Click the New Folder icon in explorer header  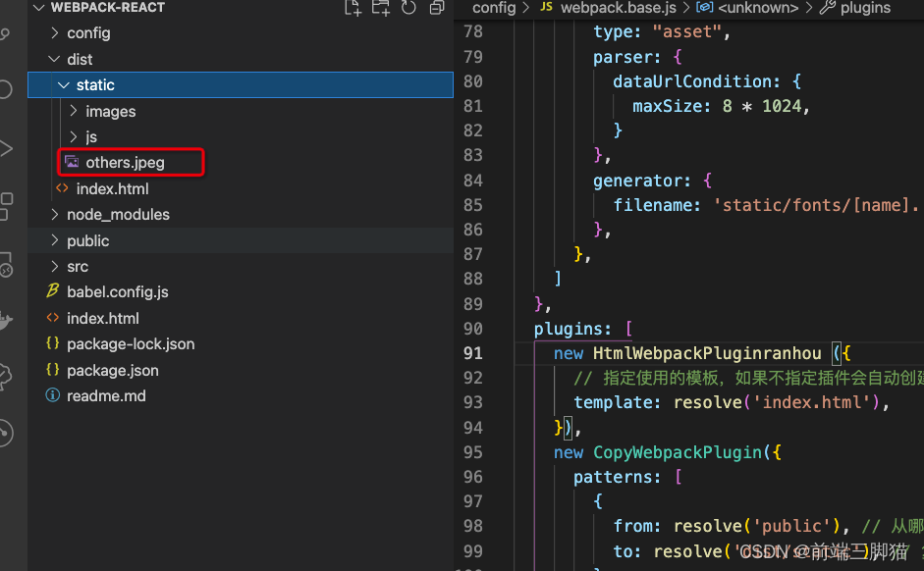coord(380,8)
